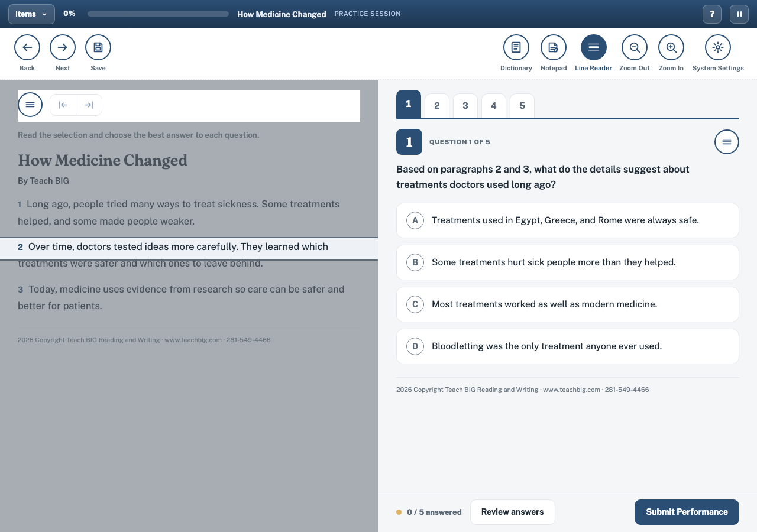Click the highlighted line reader strip
Viewport: 757px width, 532px height.
coord(189,248)
